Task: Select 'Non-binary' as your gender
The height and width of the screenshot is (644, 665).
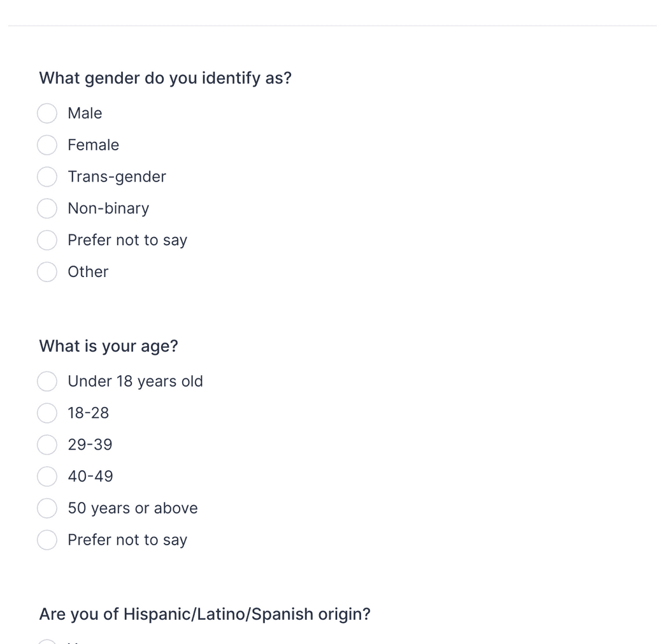Action: point(46,208)
